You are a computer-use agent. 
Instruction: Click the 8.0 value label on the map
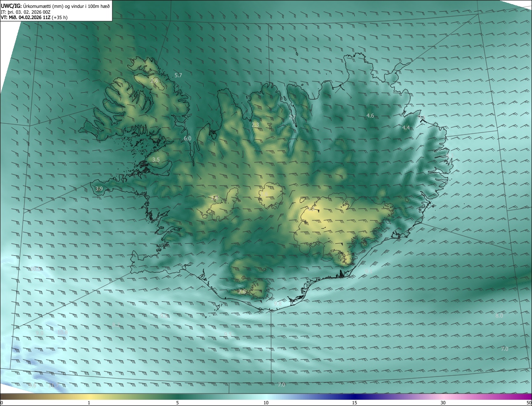499,316
